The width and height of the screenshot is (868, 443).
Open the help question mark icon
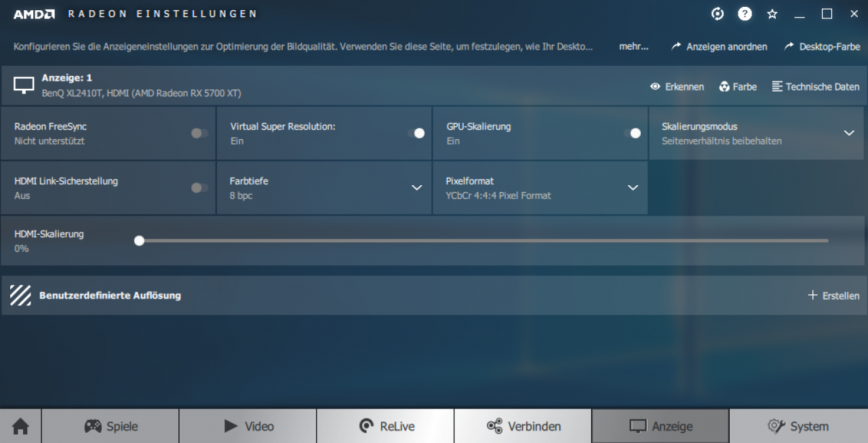pyautogui.click(x=745, y=14)
